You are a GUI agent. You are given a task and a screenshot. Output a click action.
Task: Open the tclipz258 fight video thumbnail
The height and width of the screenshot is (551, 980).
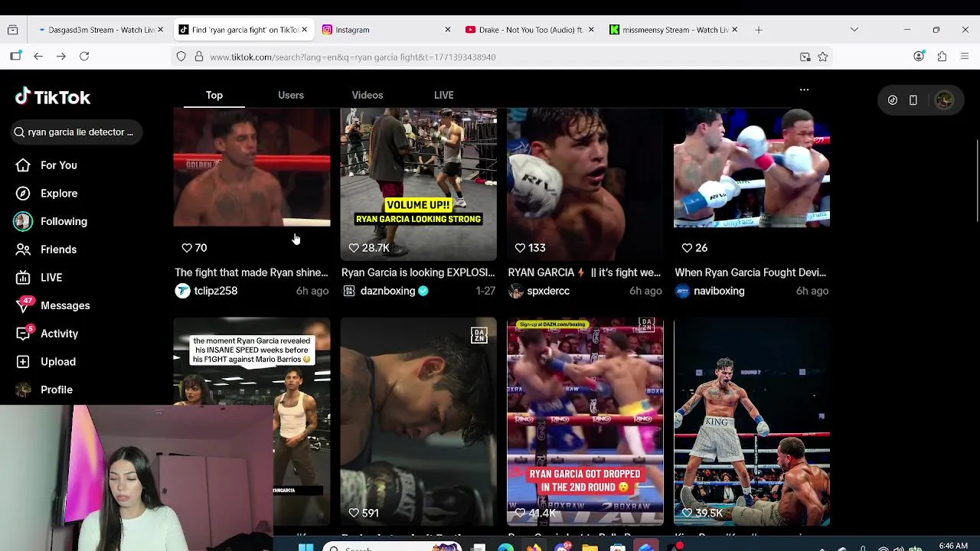pyautogui.click(x=252, y=184)
